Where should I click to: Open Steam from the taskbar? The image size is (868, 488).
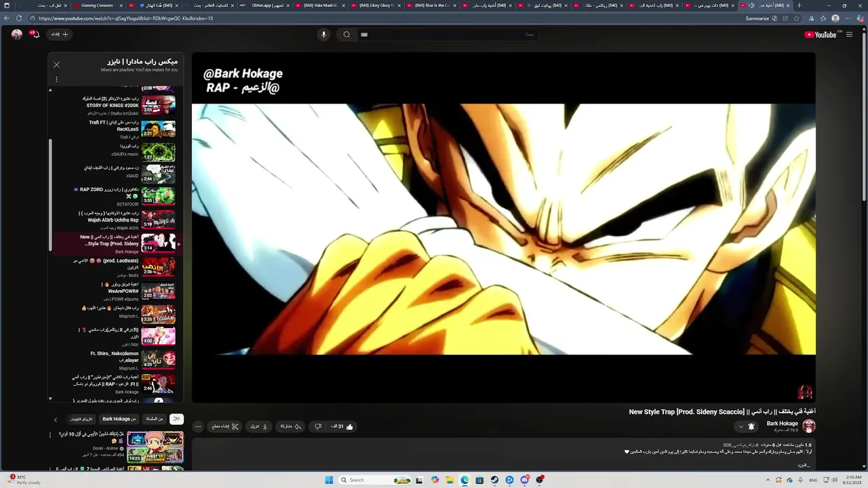pos(494,480)
